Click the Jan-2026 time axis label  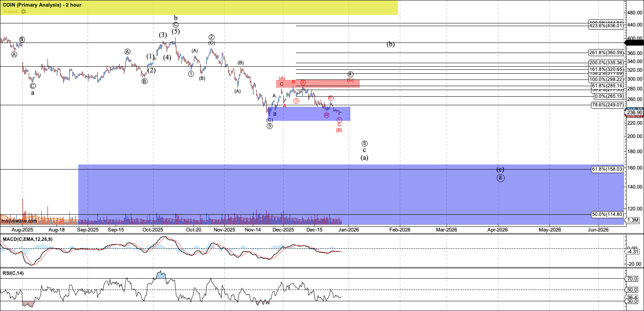[348, 230]
